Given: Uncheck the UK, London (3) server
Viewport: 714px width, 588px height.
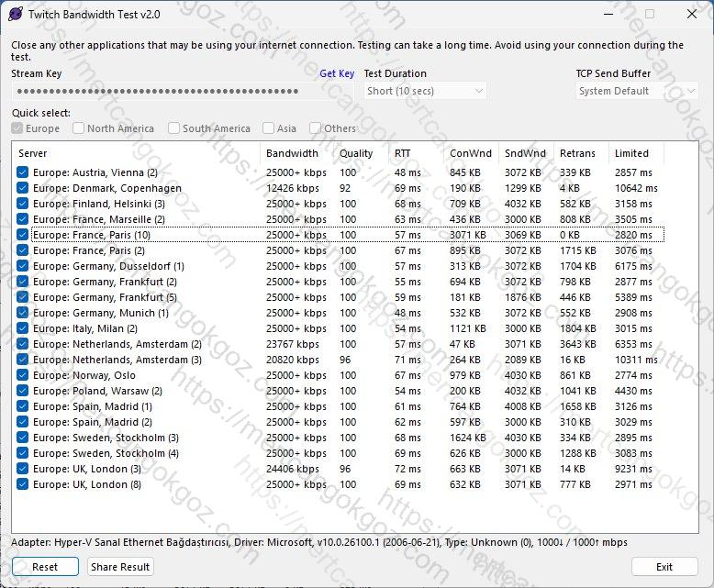Looking at the screenshot, I should click(22, 469).
